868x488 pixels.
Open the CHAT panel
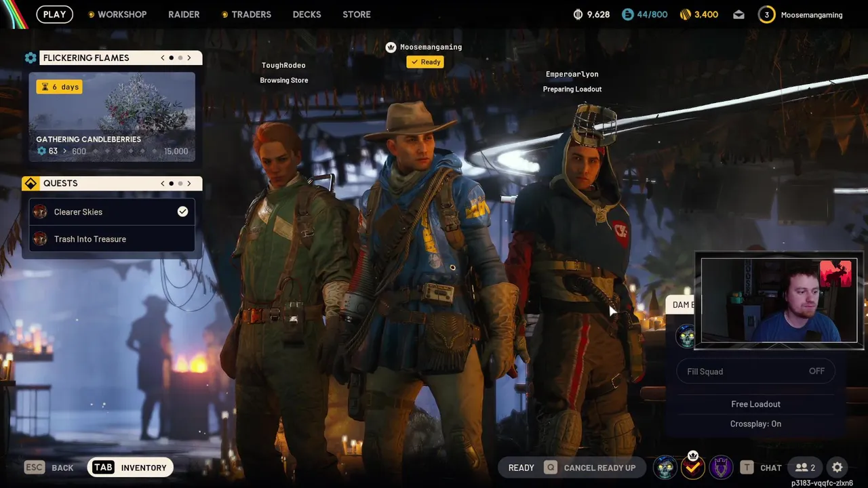click(x=771, y=468)
